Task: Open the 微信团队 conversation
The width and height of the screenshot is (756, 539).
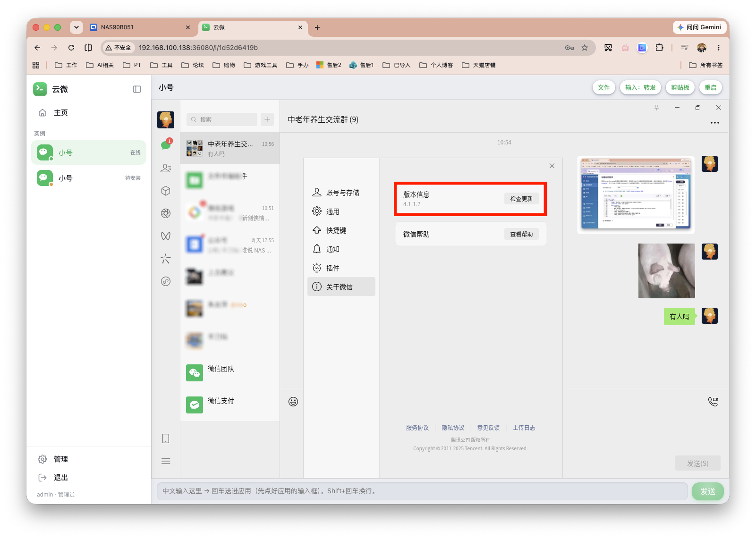Action: click(230, 373)
